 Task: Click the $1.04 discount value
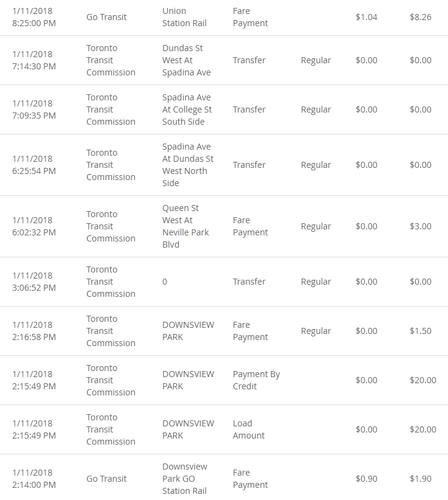click(366, 17)
